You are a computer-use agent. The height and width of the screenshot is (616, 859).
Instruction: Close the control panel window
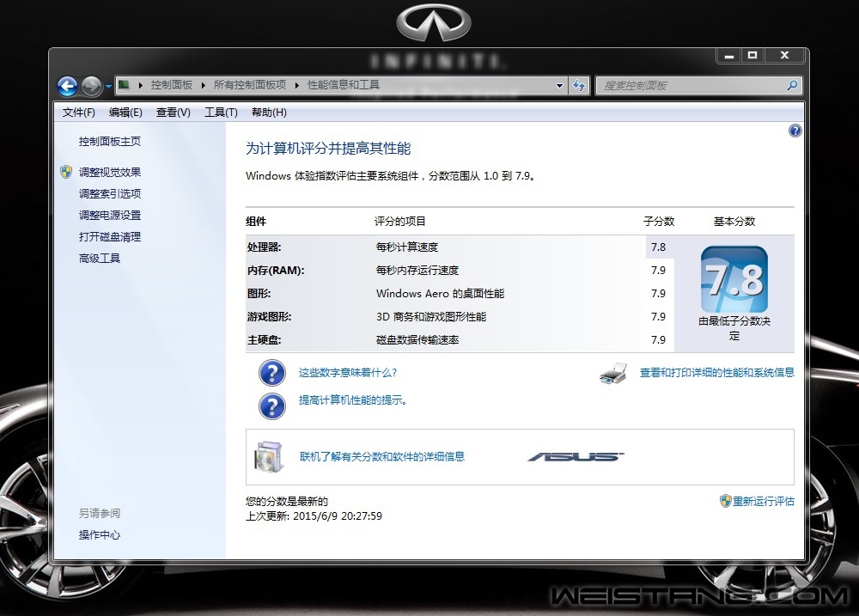click(784, 55)
